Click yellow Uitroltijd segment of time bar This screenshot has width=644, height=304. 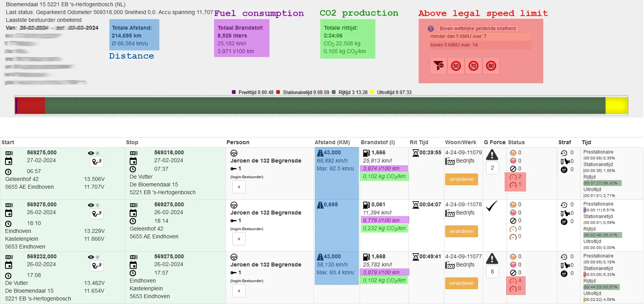coord(617,106)
